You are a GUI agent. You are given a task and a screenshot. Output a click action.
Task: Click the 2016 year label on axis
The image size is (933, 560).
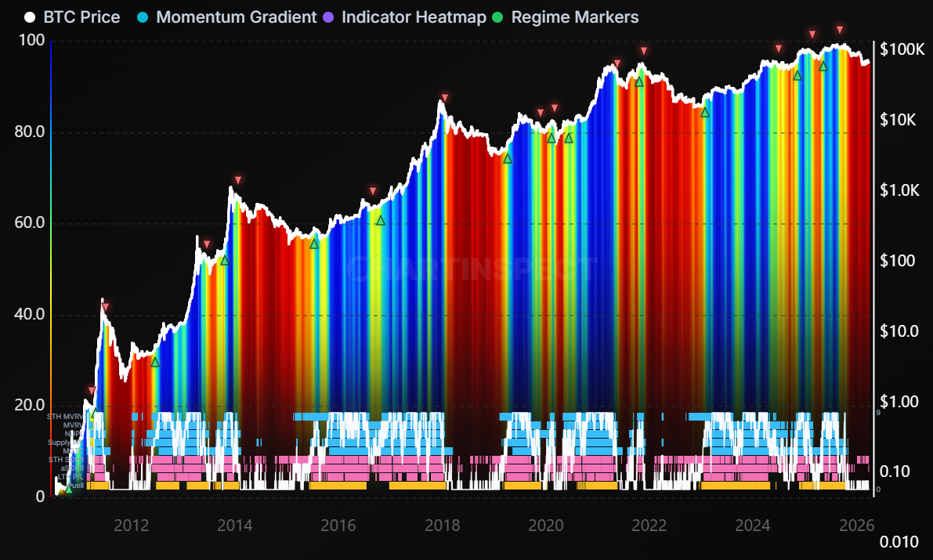coord(338,526)
